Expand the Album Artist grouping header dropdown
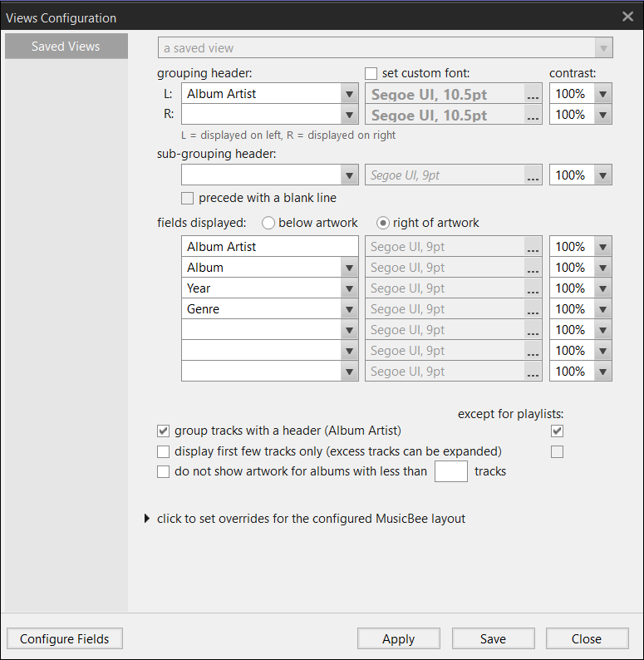644x660 pixels. pyautogui.click(x=350, y=94)
